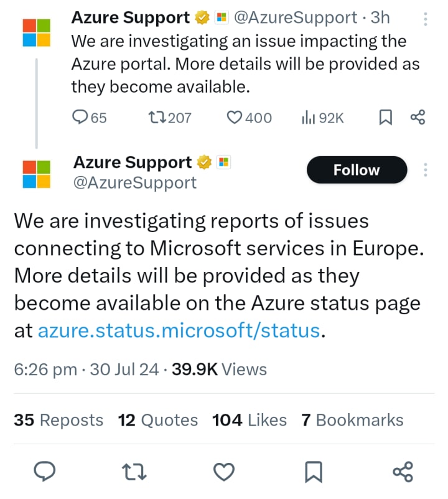Open more options next to Follow button
This screenshot has width=448, height=499.
tap(426, 170)
